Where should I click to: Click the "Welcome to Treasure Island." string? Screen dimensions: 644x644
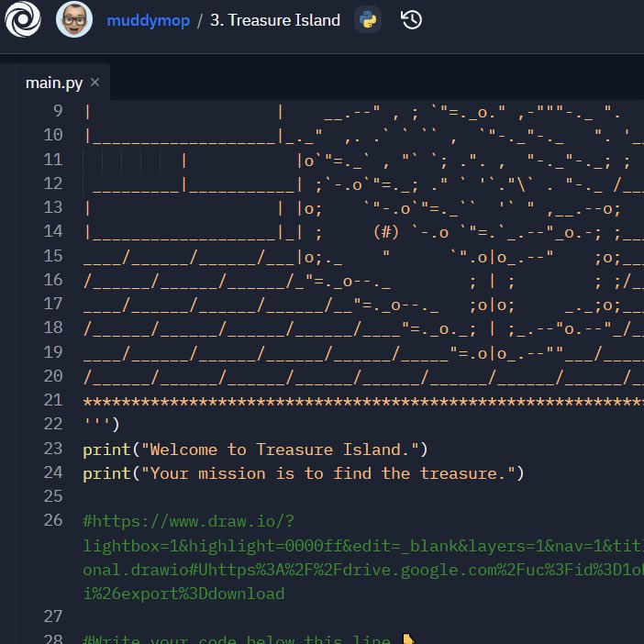pyautogui.click(x=280, y=450)
